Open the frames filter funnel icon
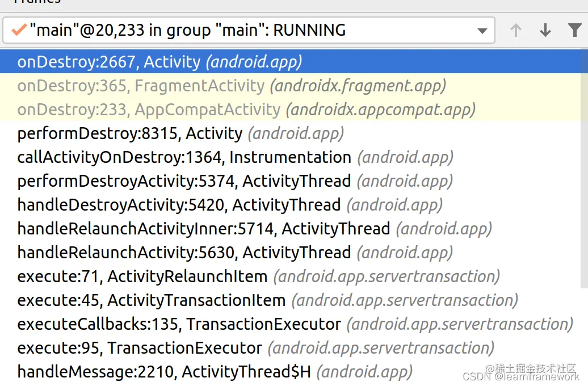588x386 pixels. pos(574,31)
